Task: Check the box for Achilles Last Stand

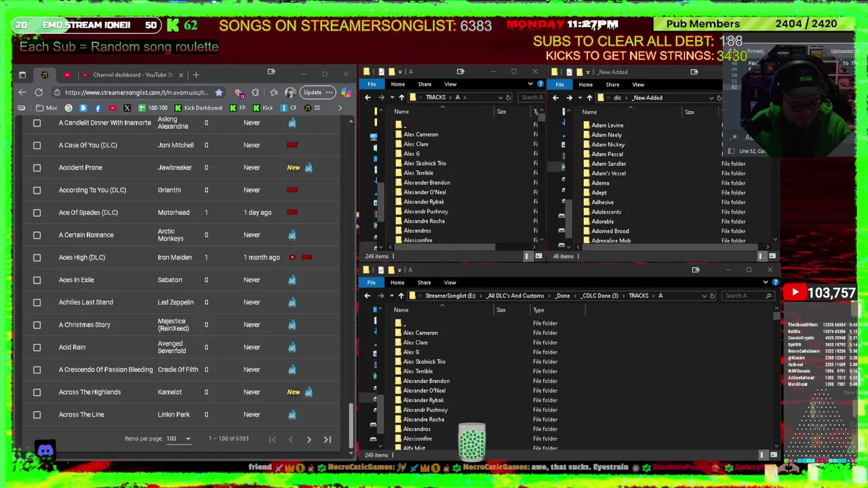Action: (37, 302)
